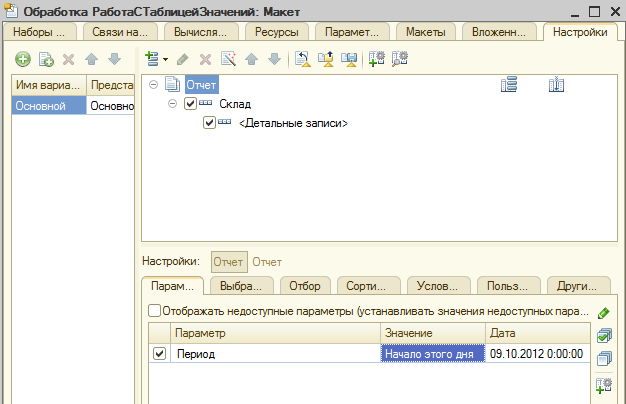Screen dimensions: 626x404
Task: Click the chart icon in the Отчет row
Action: click(x=556, y=85)
